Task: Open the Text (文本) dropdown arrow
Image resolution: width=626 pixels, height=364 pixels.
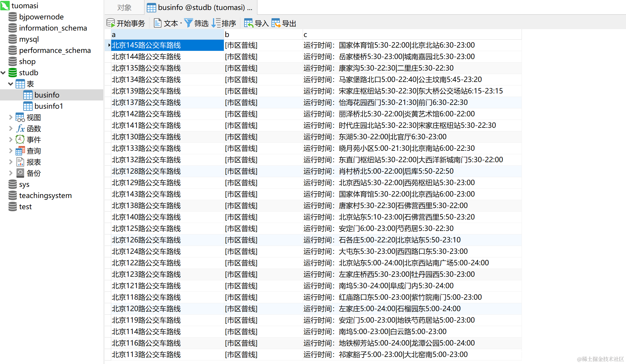Action: coord(181,23)
